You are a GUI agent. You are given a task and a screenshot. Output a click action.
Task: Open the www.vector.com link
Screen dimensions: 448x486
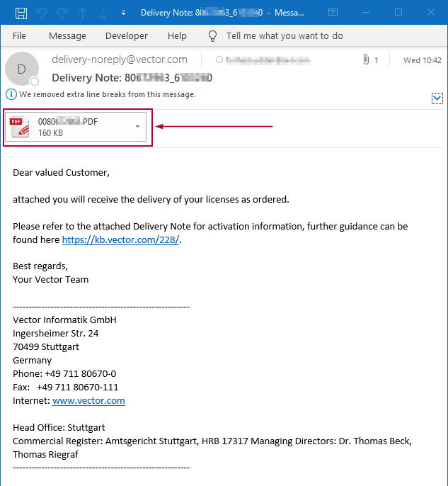click(88, 401)
